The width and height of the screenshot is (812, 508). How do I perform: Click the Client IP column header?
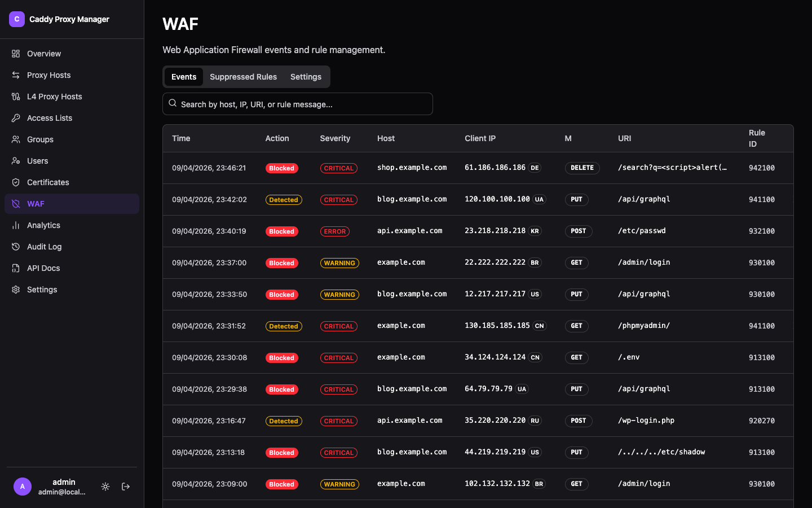click(x=480, y=138)
